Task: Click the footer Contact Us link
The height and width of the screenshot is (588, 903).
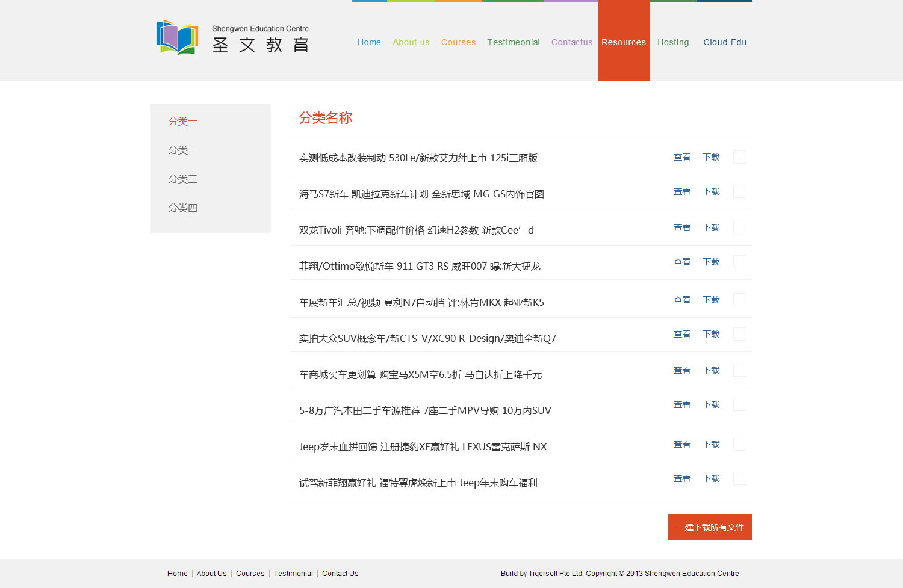Action: [x=340, y=574]
